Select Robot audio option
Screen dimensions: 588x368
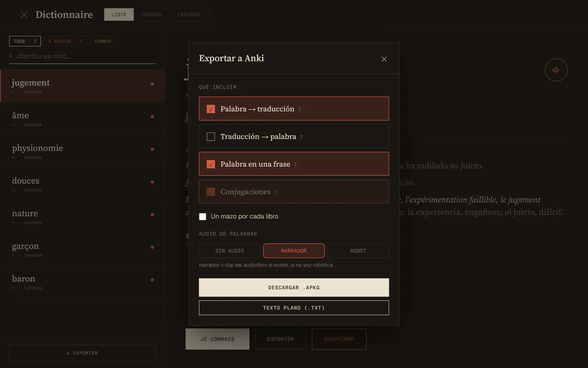[x=358, y=251]
